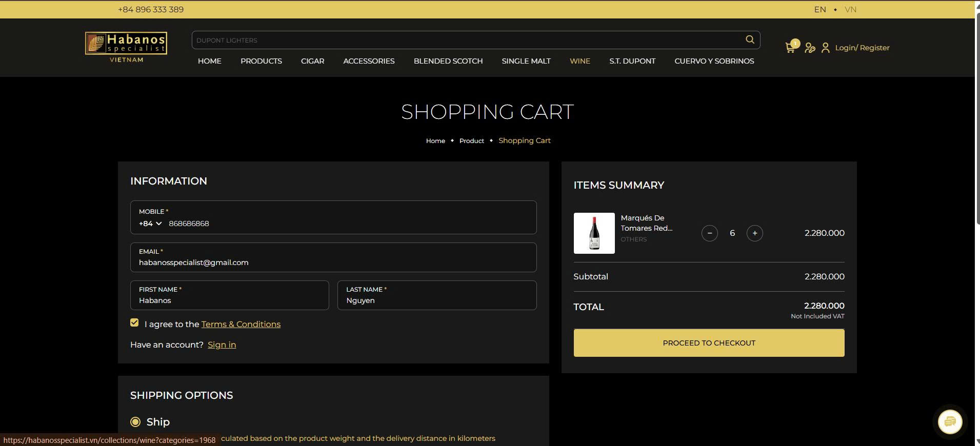The image size is (980, 446).
Task: Click the user account icon
Action: point(825,48)
